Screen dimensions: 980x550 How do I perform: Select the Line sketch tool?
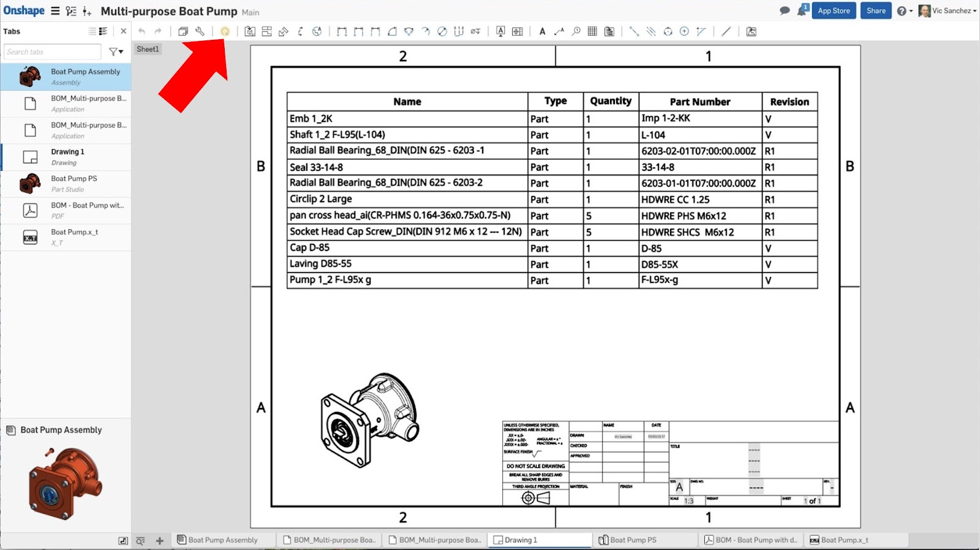[726, 31]
